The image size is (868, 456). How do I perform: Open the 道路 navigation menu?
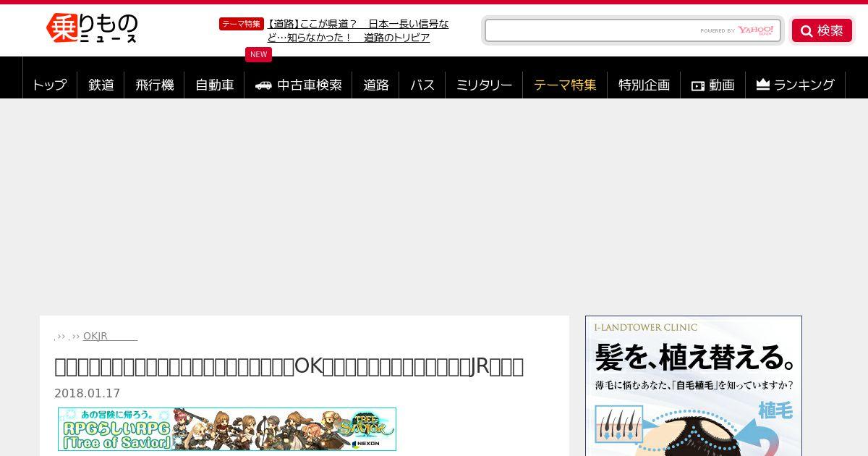tap(376, 85)
